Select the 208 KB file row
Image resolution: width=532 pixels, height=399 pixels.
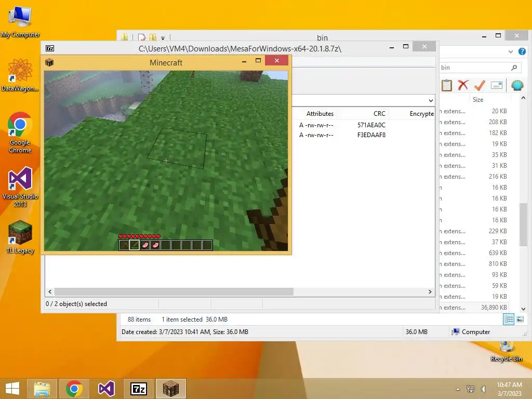point(474,122)
